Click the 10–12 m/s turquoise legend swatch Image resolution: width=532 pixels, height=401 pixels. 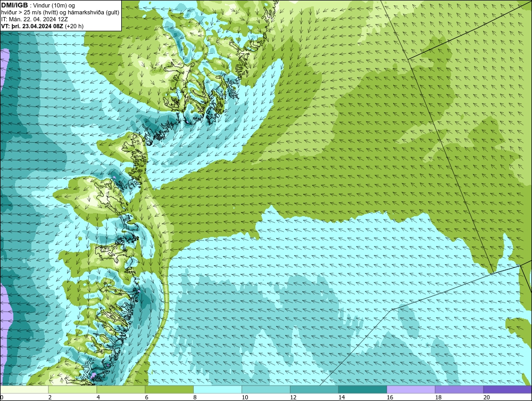266,389
